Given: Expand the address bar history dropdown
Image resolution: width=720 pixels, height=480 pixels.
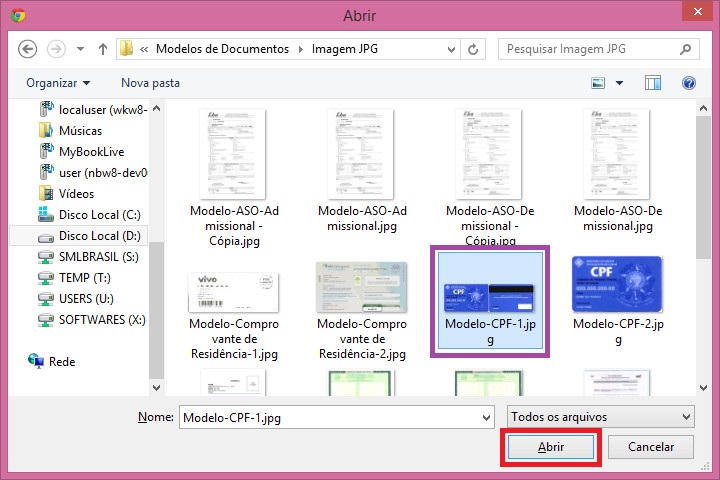Looking at the screenshot, I should 451,48.
